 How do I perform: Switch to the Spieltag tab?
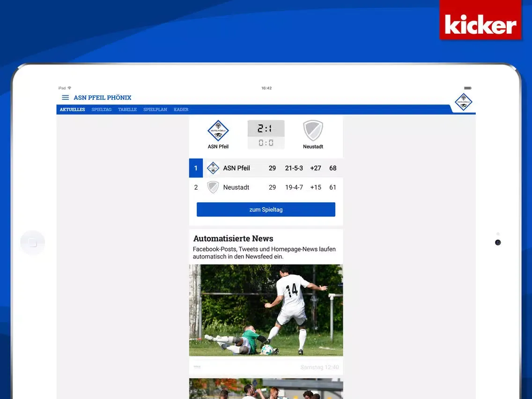coord(102,110)
